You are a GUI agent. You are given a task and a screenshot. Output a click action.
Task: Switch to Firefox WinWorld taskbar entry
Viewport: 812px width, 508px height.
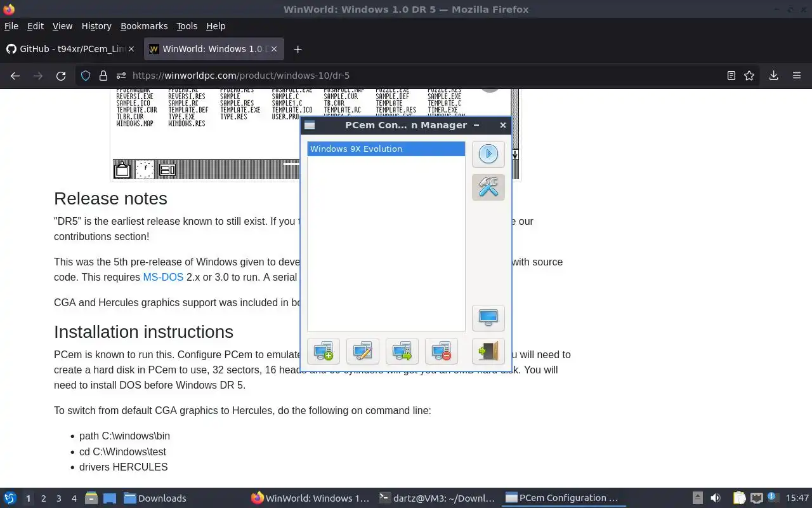[310, 498]
